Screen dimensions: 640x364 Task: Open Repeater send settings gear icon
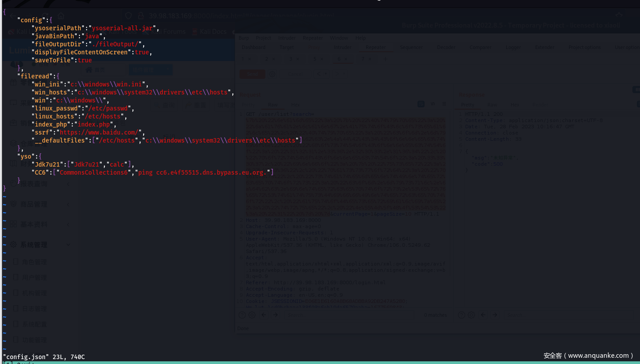click(x=273, y=74)
